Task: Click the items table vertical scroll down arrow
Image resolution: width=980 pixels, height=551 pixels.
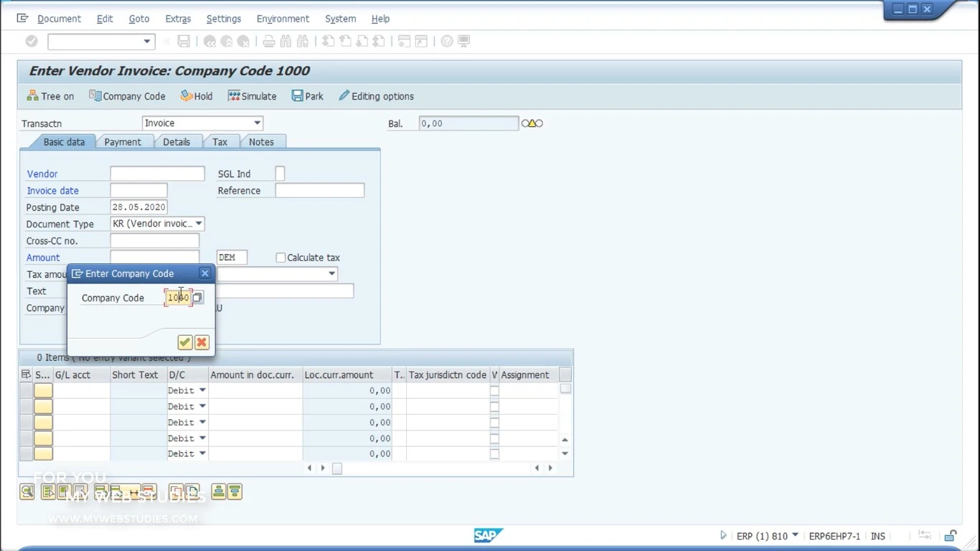Action: click(565, 453)
